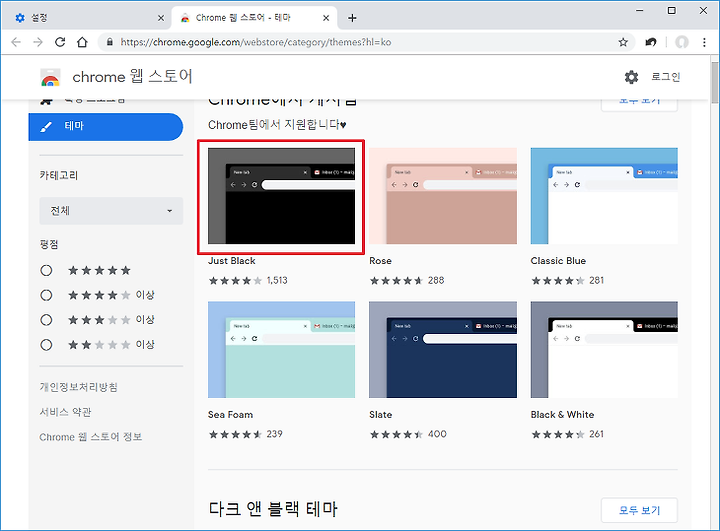Open a new tab with the plus button
The height and width of the screenshot is (531, 720).
click(x=352, y=18)
